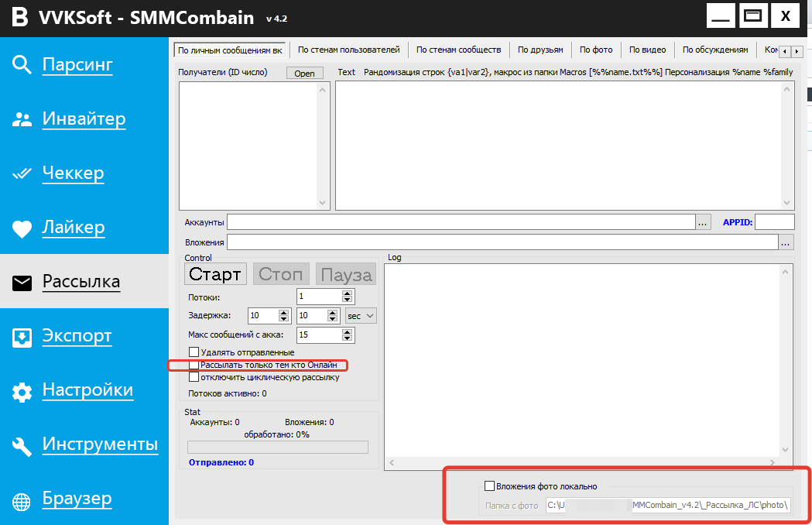Click the обработано progress bar

pos(277,446)
